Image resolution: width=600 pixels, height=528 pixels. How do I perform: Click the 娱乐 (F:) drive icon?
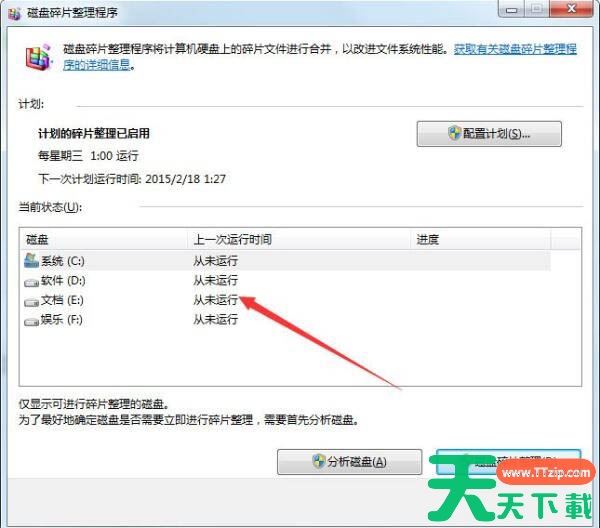(31, 321)
